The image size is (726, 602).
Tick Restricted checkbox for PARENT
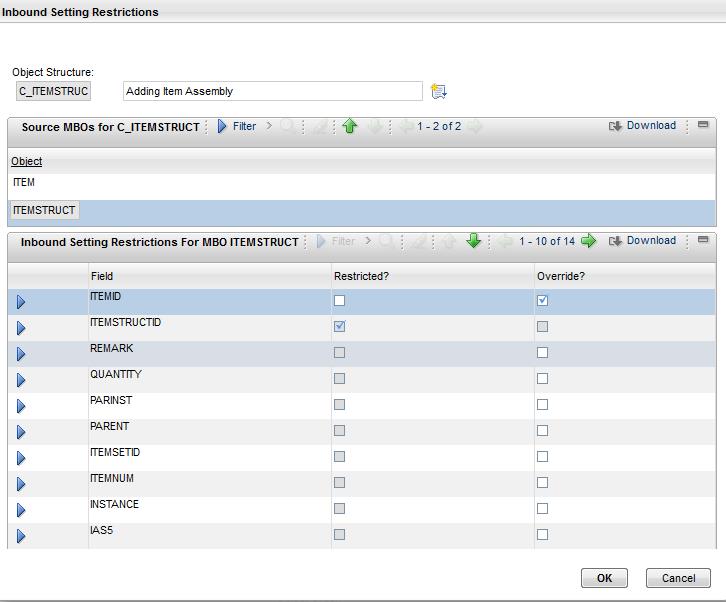[x=339, y=430]
